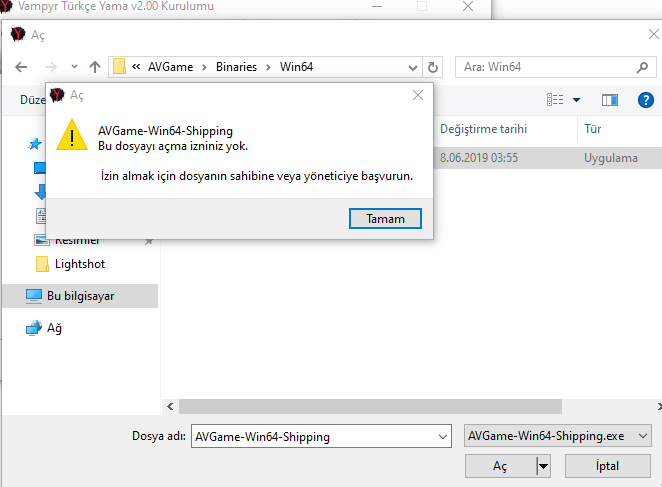Minimize the Vampyr Türkçe Yama installer window
The width and height of the screenshot is (662, 487).
[377, 6]
